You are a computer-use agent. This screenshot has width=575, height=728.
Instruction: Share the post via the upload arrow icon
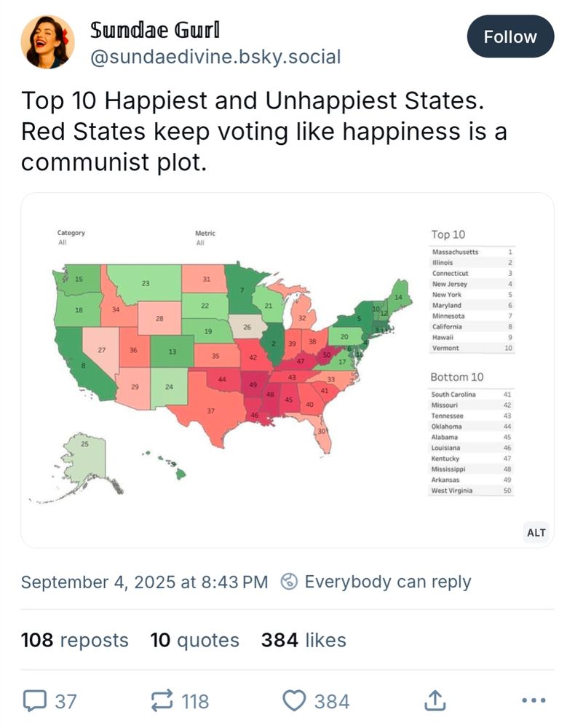[435, 701]
